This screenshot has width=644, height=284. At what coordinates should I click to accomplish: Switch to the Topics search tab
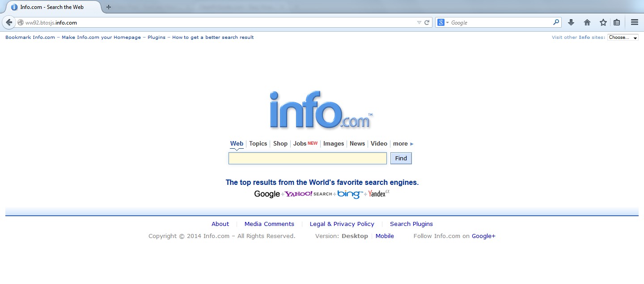[258, 144]
